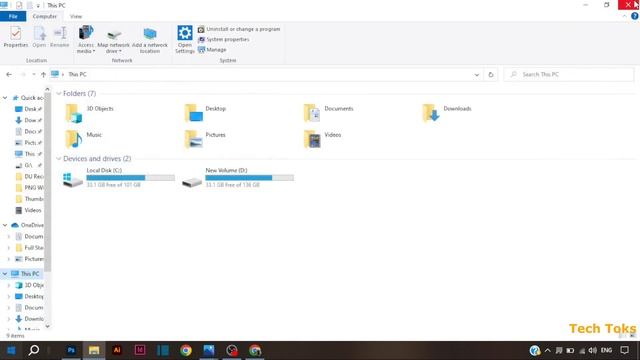The height and width of the screenshot is (360, 640).
Task: Click in the Search This PC box
Action: (569, 74)
